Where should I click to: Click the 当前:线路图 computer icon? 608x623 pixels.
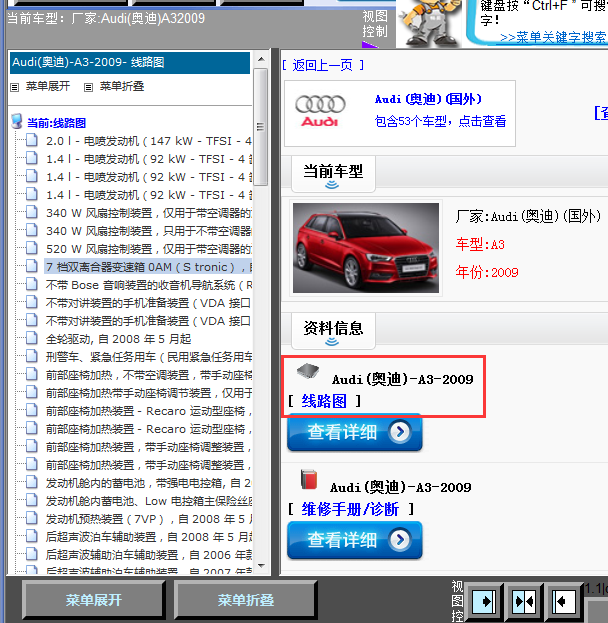click(x=17, y=122)
